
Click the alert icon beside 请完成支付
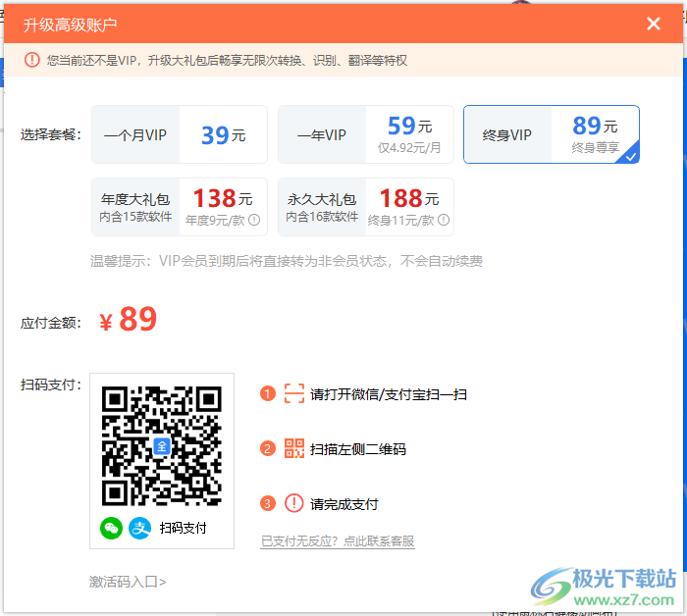294,503
